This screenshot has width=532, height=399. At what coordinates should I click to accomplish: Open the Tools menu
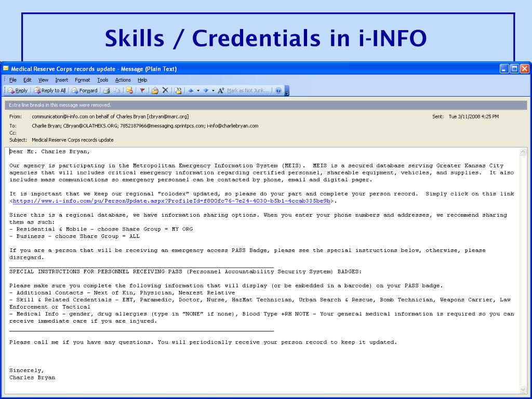[x=102, y=80]
